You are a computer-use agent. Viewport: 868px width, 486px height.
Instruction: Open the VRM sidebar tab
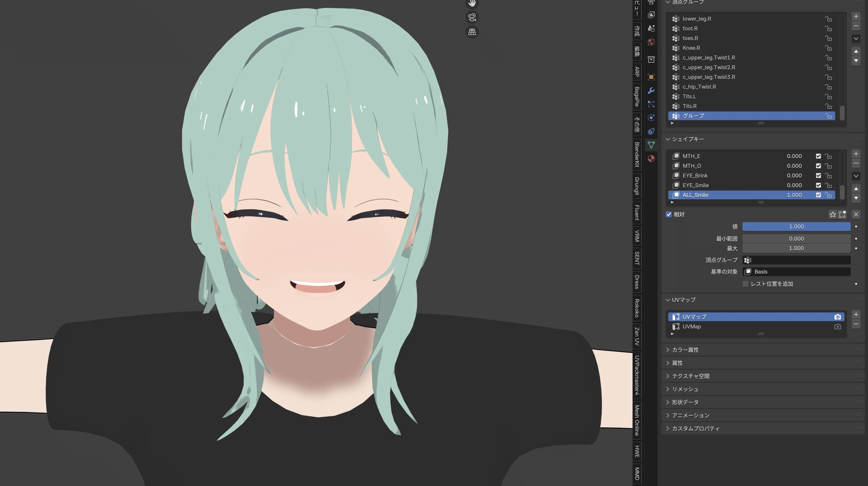pyautogui.click(x=637, y=236)
